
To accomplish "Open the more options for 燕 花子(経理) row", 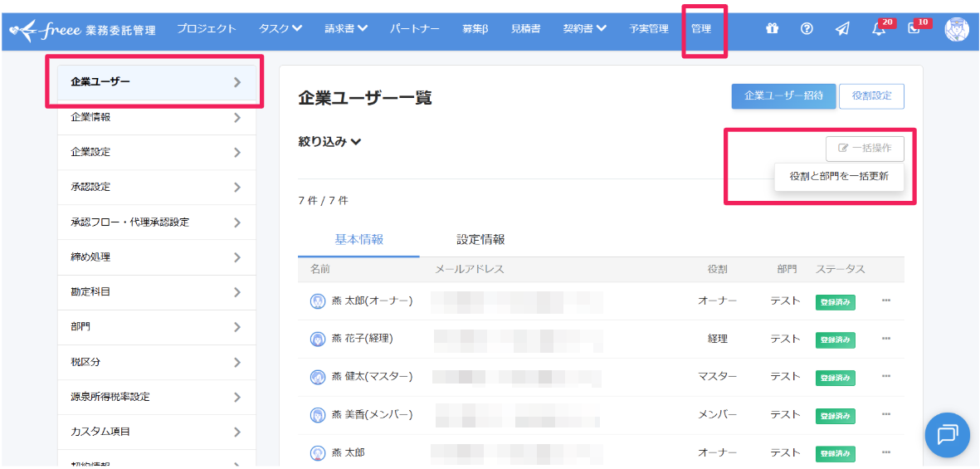I will pos(885,339).
